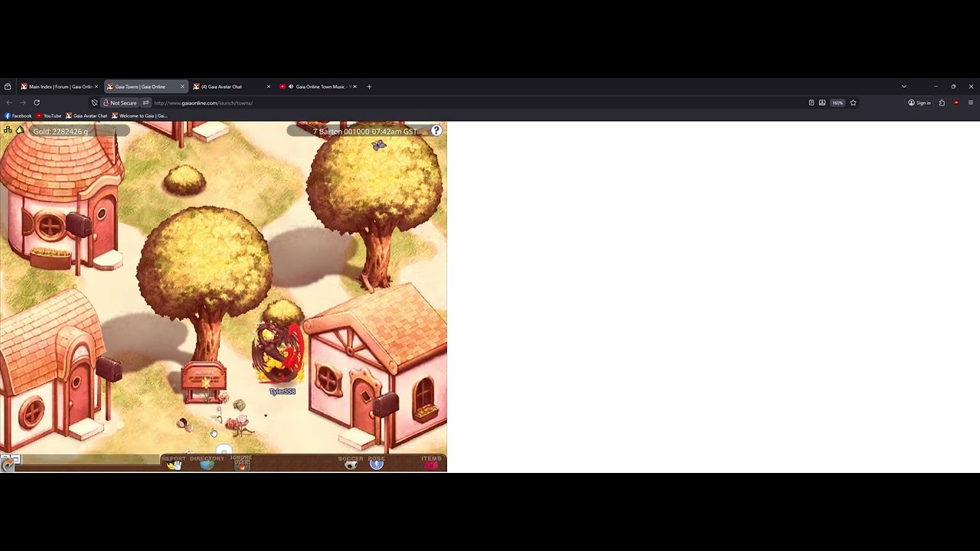Click the address bar URL
Screen dimensions: 980x551
203,103
